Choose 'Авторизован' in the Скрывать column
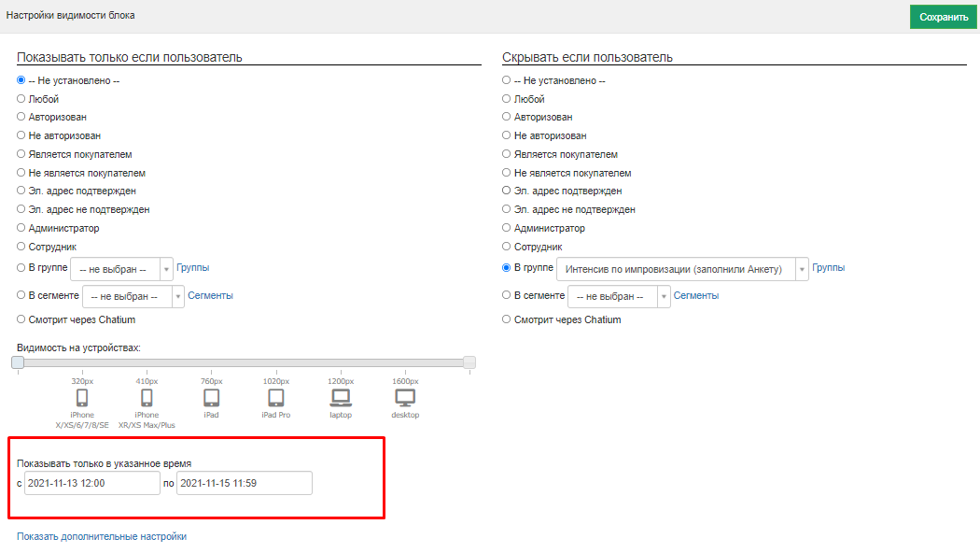The width and height of the screenshot is (980, 553). tap(506, 117)
